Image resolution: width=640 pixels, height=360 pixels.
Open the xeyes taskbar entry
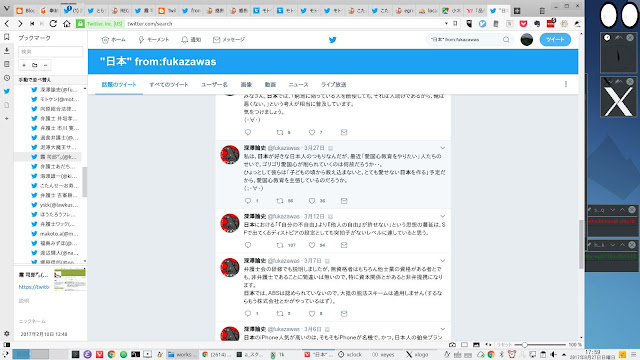[x=384, y=354]
